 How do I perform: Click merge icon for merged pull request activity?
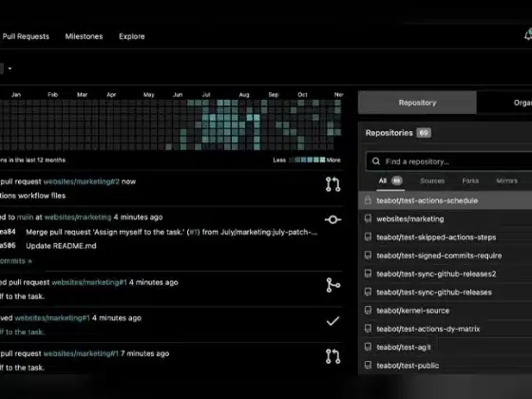coord(332,285)
